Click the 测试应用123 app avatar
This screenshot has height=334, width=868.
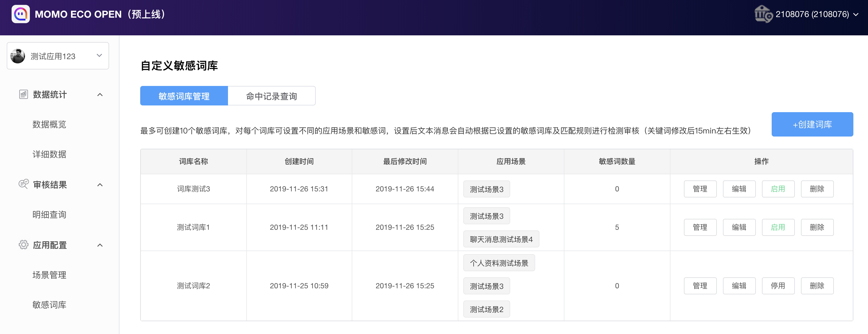(x=17, y=56)
